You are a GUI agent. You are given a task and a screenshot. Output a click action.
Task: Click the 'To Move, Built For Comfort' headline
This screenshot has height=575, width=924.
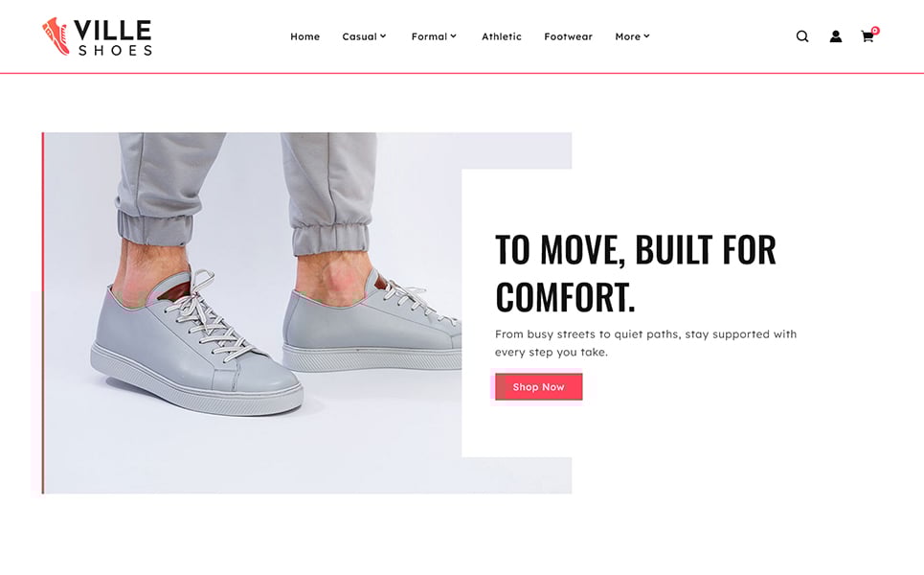point(635,273)
